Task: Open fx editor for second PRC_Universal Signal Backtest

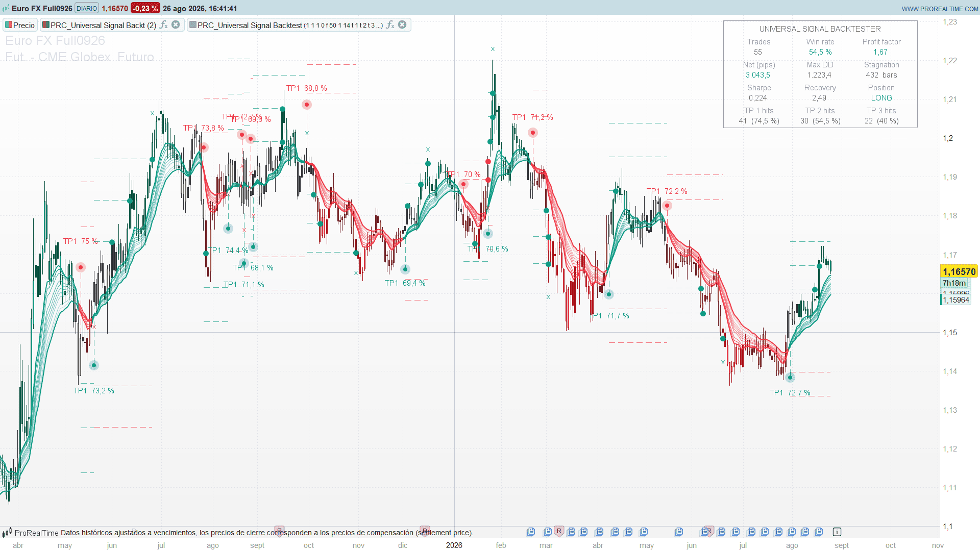Action: click(390, 25)
